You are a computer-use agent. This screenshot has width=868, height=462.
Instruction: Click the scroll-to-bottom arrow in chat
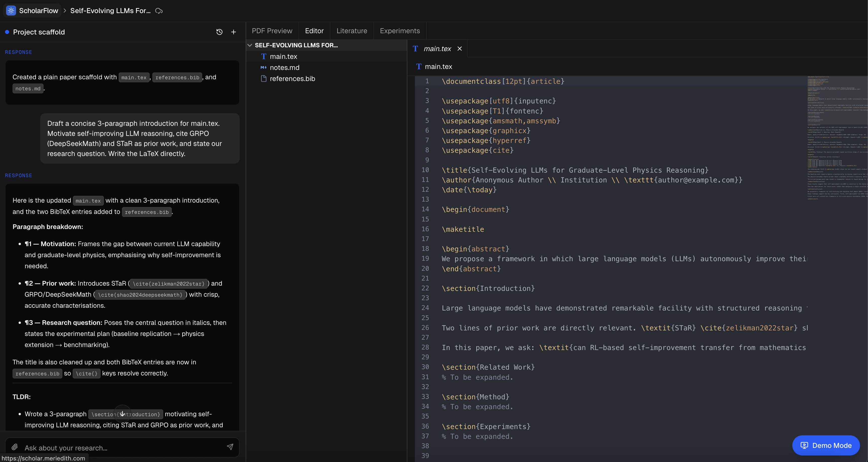[x=122, y=413]
